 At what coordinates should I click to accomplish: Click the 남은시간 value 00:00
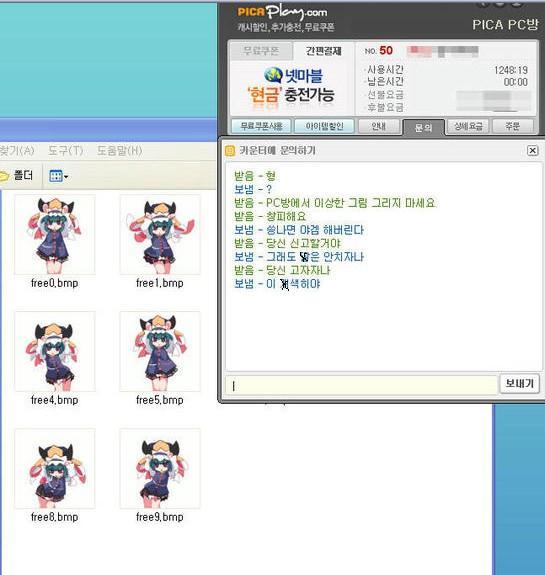(516, 82)
